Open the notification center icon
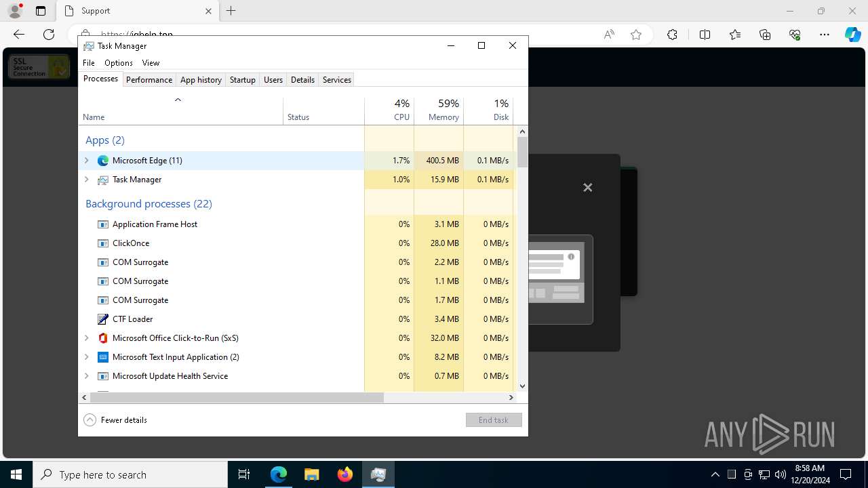The height and width of the screenshot is (488, 868). click(846, 474)
